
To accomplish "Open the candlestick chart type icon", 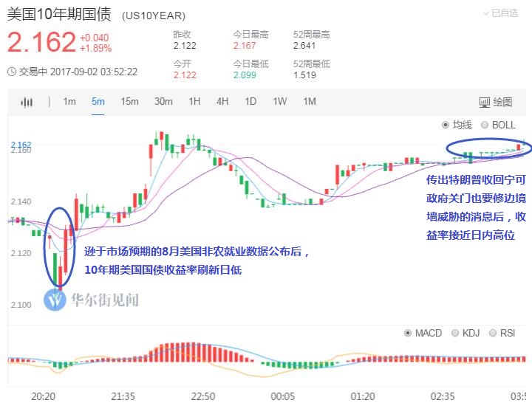I will coord(27,102).
